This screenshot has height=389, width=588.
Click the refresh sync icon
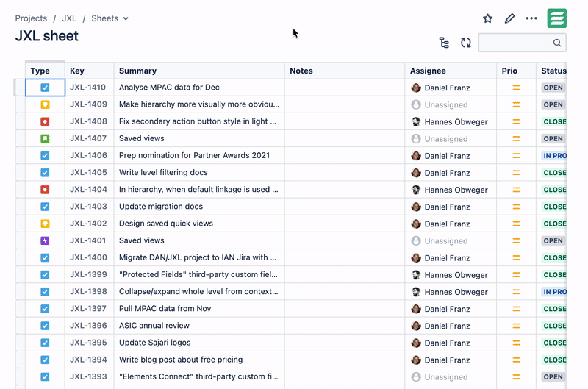pos(466,43)
